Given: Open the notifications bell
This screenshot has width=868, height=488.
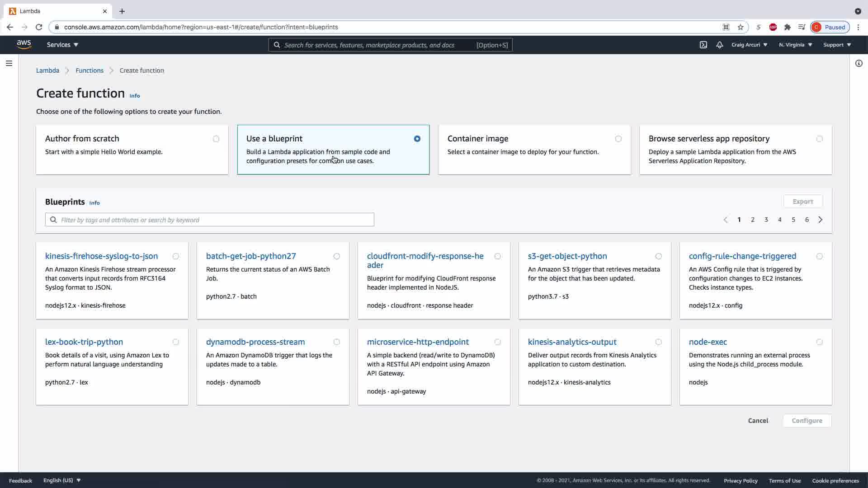Looking at the screenshot, I should 720,45.
